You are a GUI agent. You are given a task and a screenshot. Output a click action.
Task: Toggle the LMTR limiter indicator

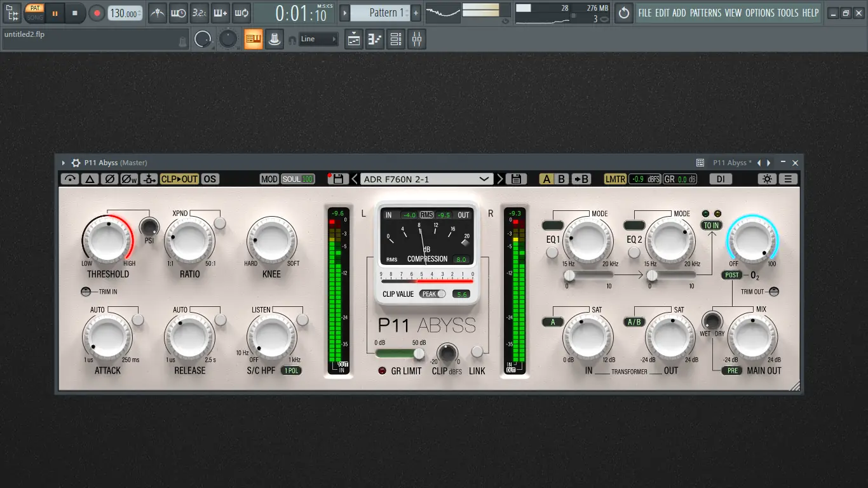615,179
